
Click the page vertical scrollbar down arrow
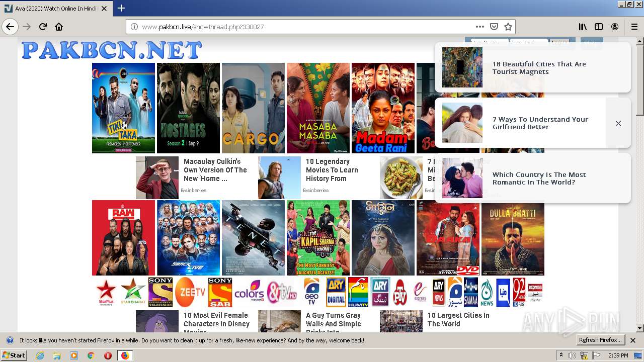(x=639, y=328)
